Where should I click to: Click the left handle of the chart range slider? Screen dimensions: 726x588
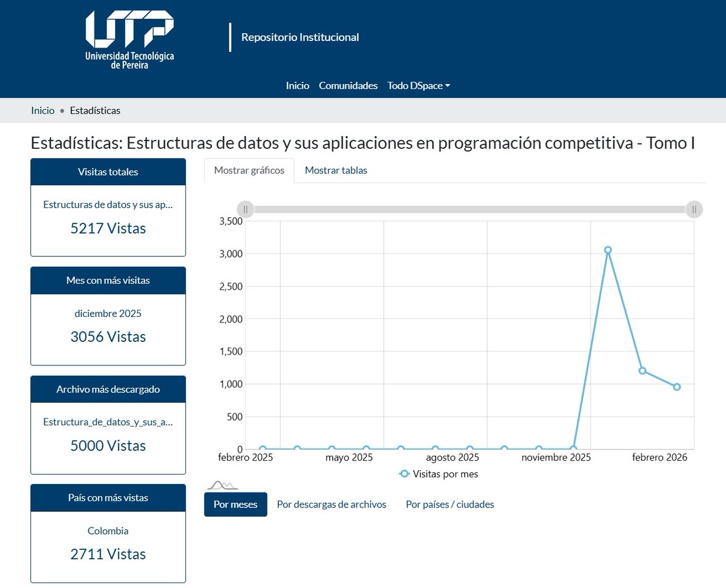coord(246,209)
